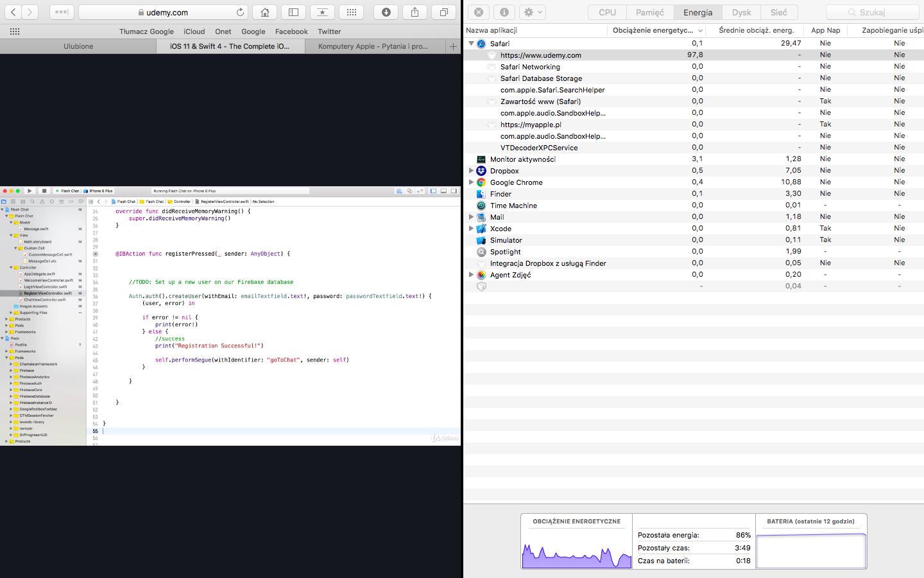The image size is (924, 578).
Task: Open the Safari downloads list
Action: [x=386, y=12]
